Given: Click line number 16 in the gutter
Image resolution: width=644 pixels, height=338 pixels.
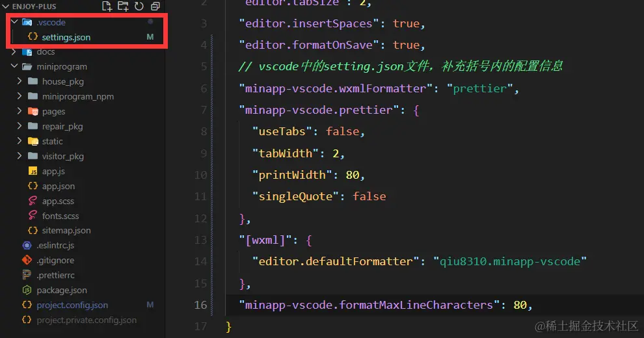Looking at the screenshot, I should point(200,305).
